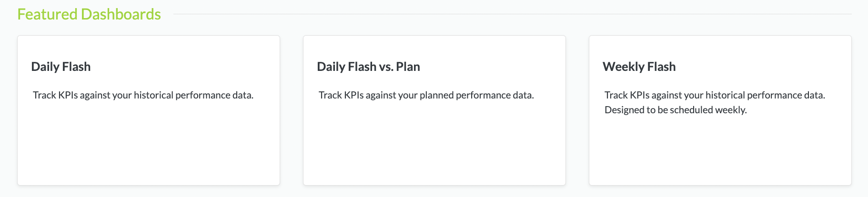
Task: Click the planned performance data description
Action: pyautogui.click(x=426, y=95)
